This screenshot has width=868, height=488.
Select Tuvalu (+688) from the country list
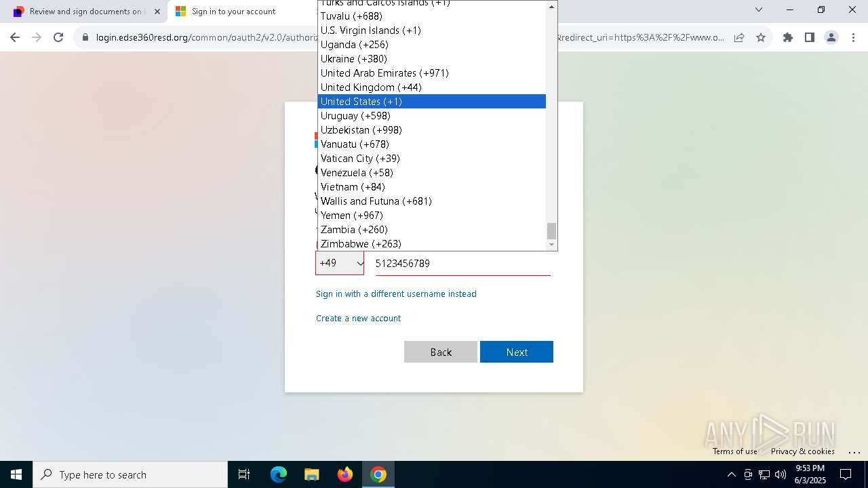coord(432,16)
